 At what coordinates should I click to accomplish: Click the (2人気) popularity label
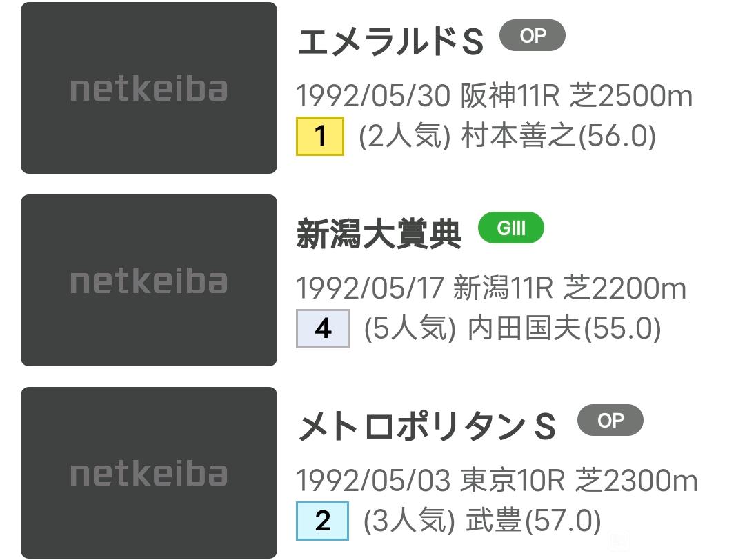(404, 136)
